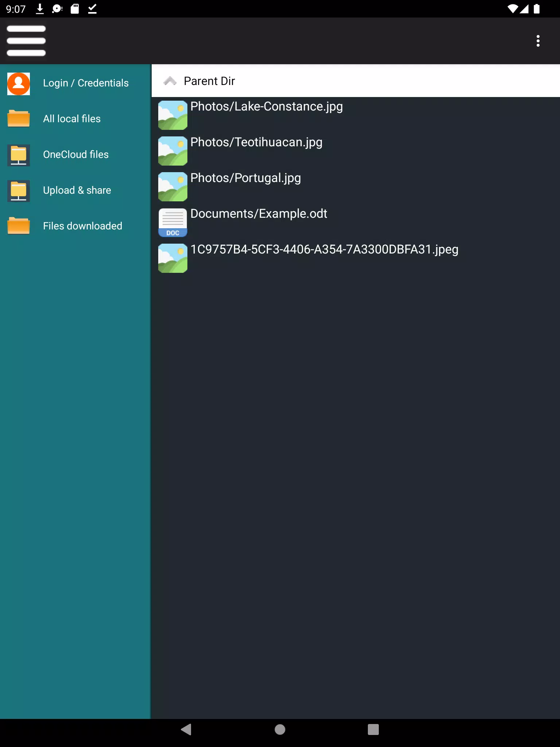Tap the Android back navigation button
The image size is (560, 747).
coord(186,729)
